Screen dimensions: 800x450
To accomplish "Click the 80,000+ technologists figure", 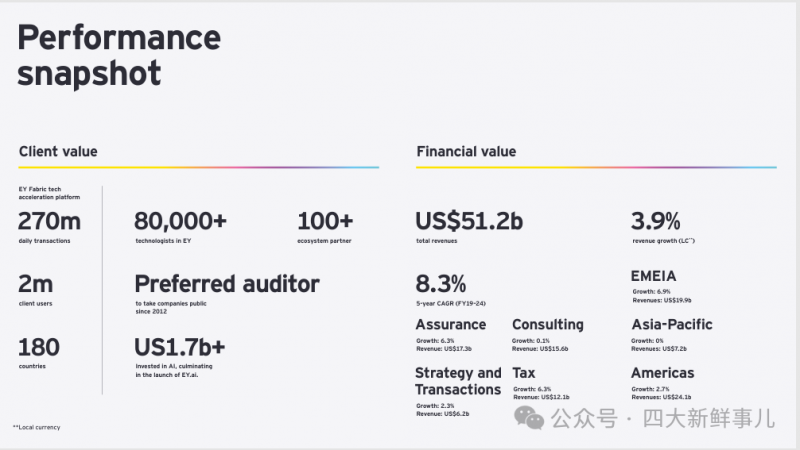I will pos(180,221).
